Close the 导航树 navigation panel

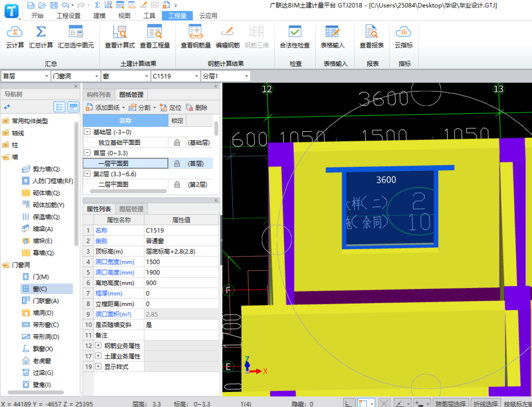tap(76, 86)
